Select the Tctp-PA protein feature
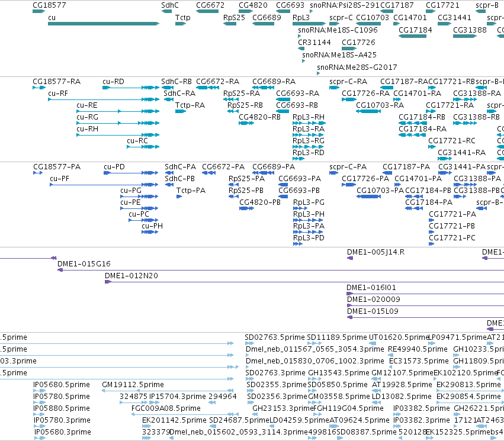The width and height of the screenshot is (504, 441). (x=179, y=197)
